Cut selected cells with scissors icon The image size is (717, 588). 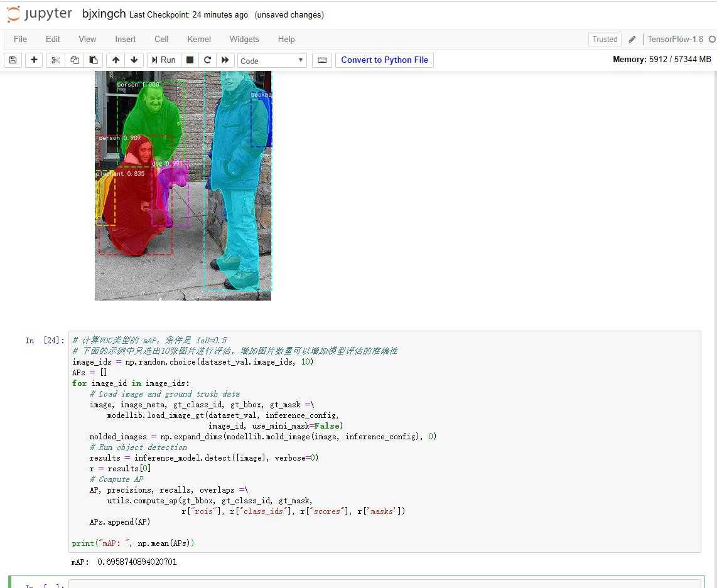pos(55,60)
